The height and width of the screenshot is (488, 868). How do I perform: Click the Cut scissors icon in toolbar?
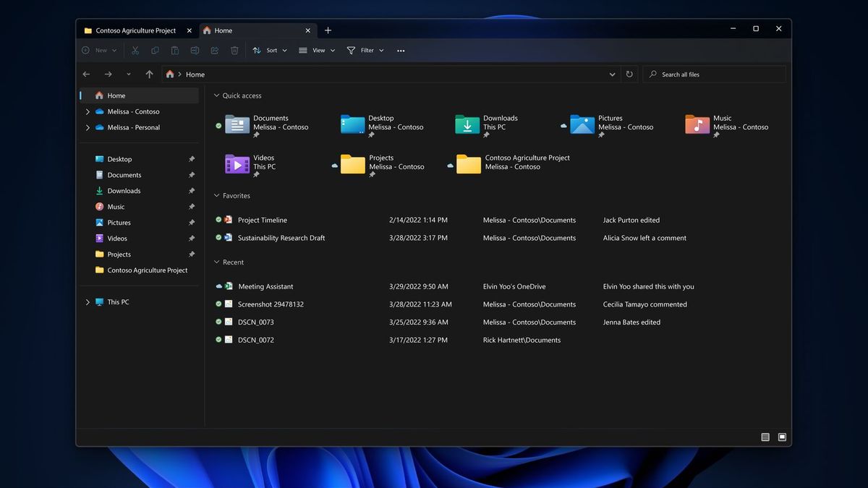point(135,51)
